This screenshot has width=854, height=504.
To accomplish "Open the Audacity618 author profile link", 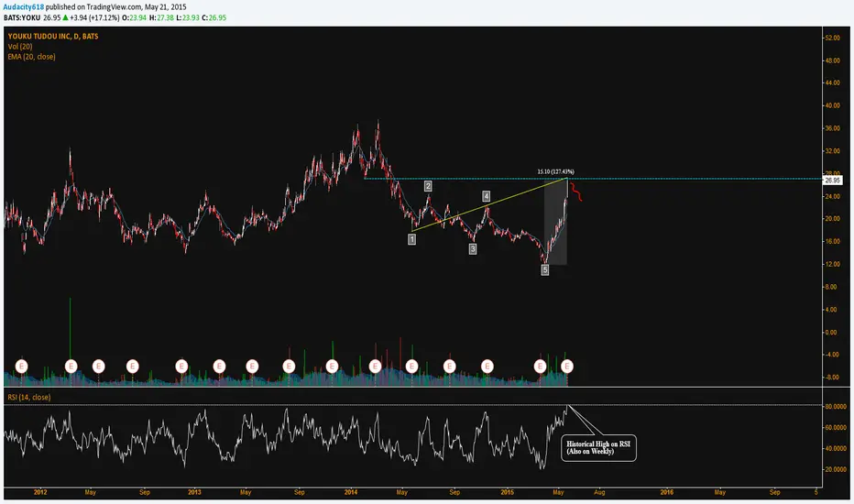I will click(x=24, y=7).
